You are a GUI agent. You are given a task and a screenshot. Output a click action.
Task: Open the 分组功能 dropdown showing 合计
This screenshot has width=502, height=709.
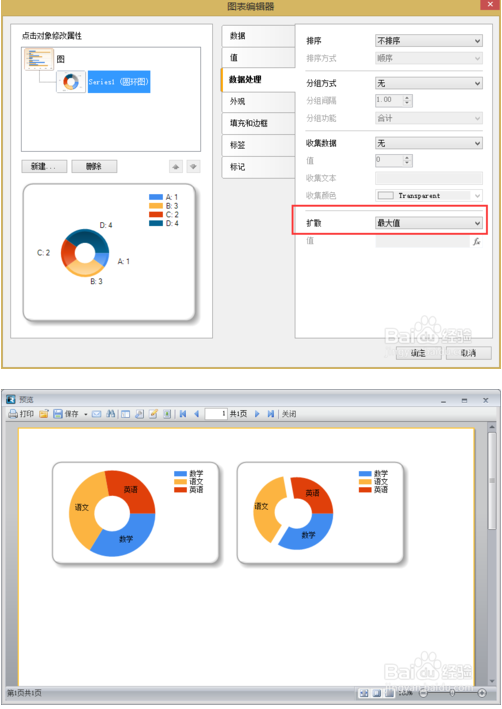pyautogui.click(x=429, y=118)
